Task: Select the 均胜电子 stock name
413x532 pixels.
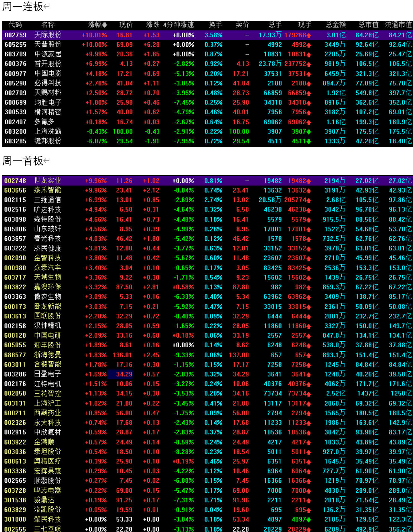Action: coord(48,102)
